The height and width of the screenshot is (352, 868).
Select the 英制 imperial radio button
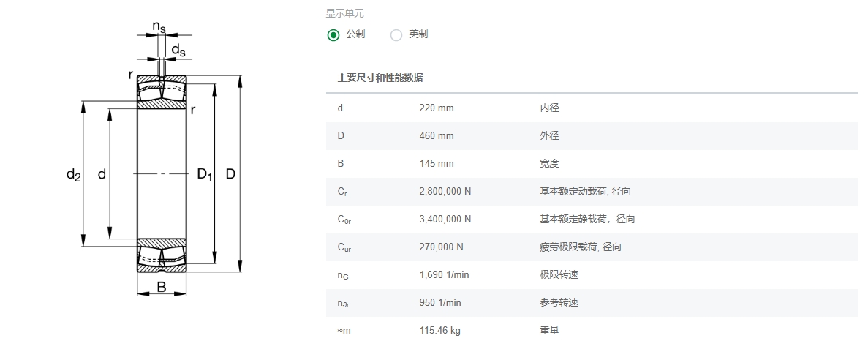coord(396,34)
